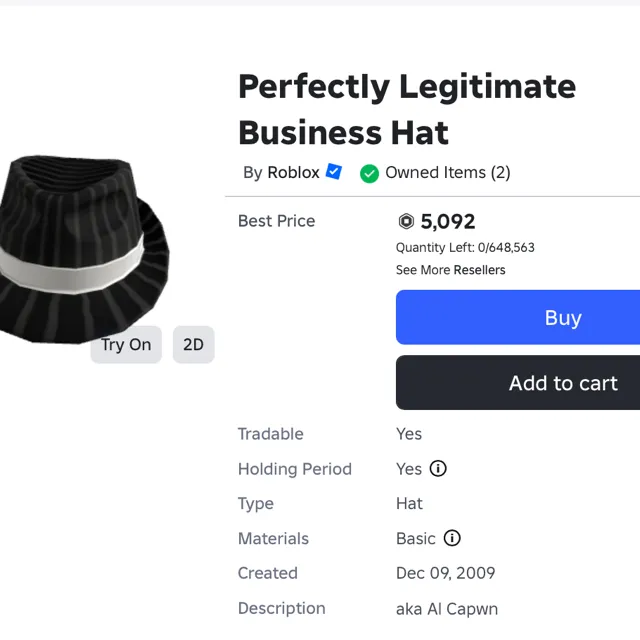The image size is (640, 640).
Task: Open the Holding Period info tooltip icon
Action: 438,469
